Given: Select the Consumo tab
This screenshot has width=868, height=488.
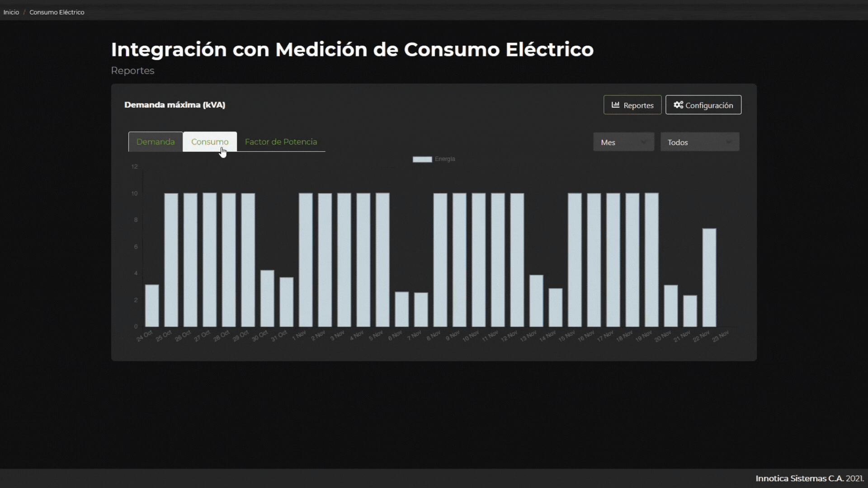Looking at the screenshot, I should click(210, 142).
